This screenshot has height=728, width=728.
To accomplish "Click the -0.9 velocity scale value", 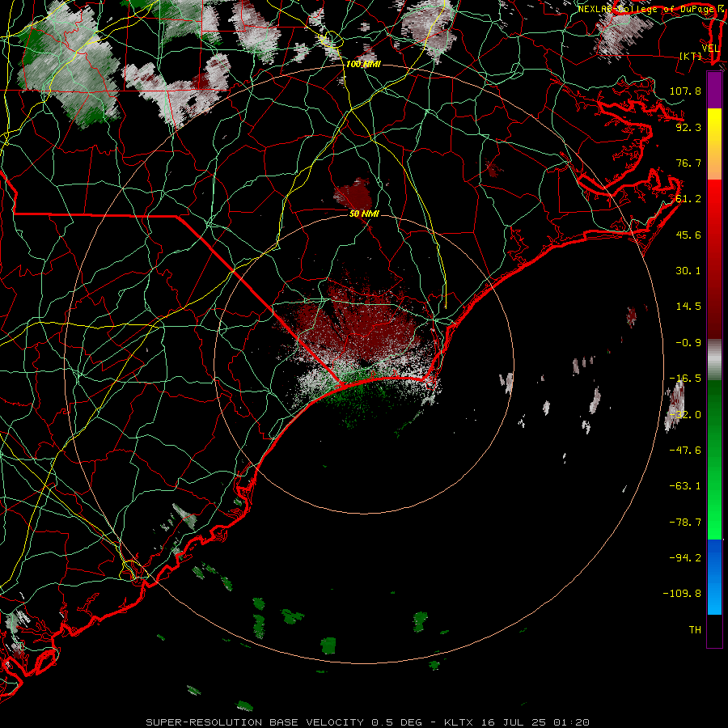I will (688, 343).
